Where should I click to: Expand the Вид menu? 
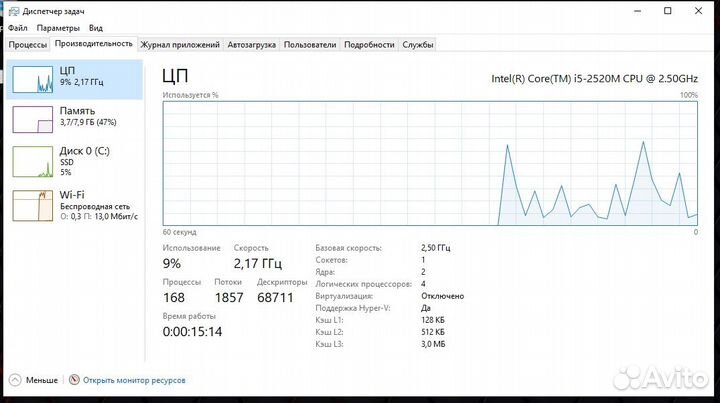tap(96, 28)
